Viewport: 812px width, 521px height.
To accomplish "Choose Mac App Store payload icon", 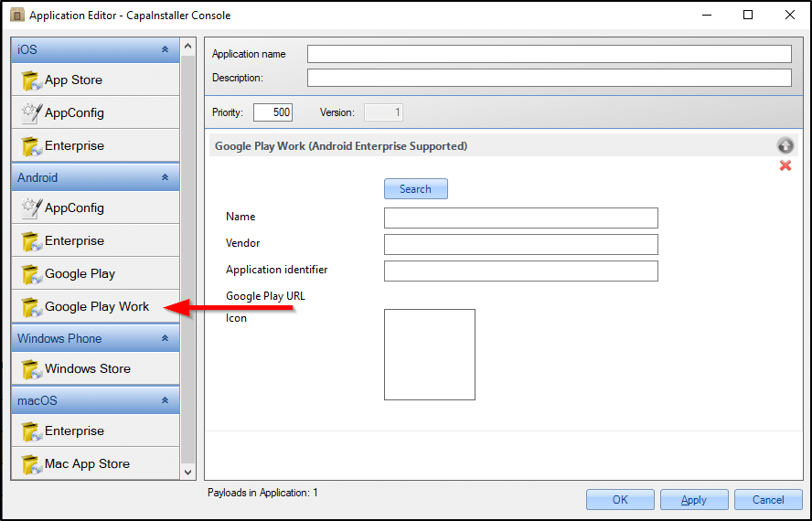I will tap(32, 464).
